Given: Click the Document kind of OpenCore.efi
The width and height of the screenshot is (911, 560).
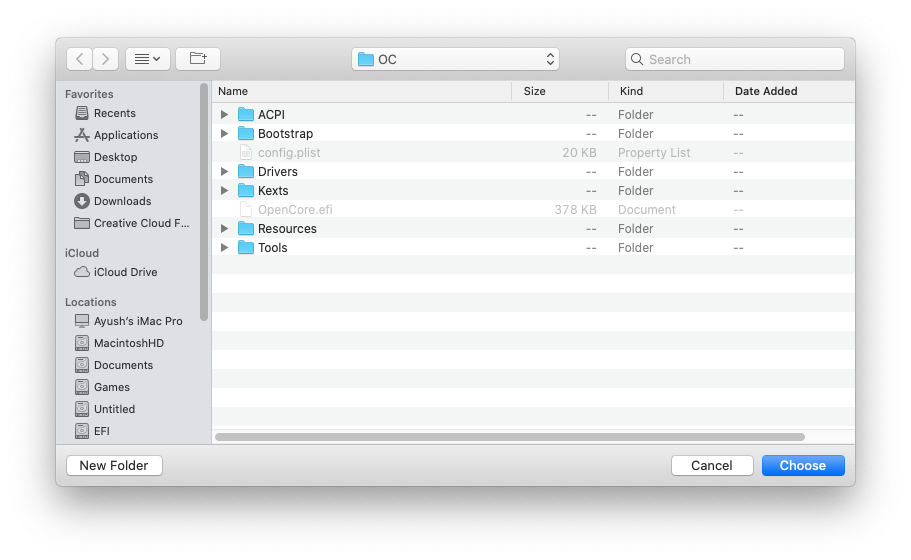Looking at the screenshot, I should 647,210.
